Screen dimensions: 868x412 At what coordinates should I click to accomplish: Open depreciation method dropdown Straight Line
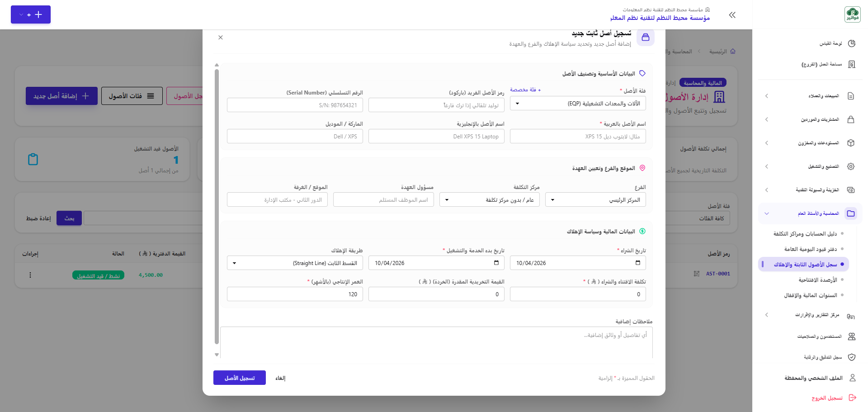[295, 263]
